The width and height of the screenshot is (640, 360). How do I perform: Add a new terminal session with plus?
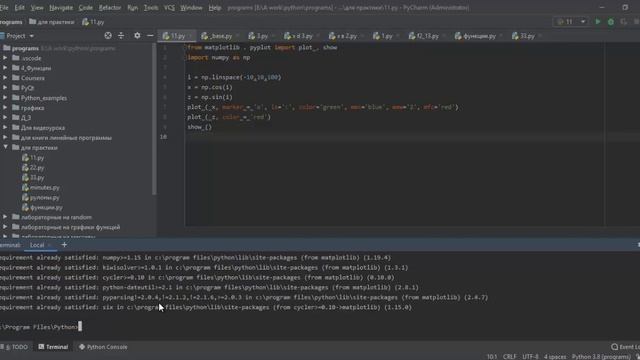click(64, 245)
